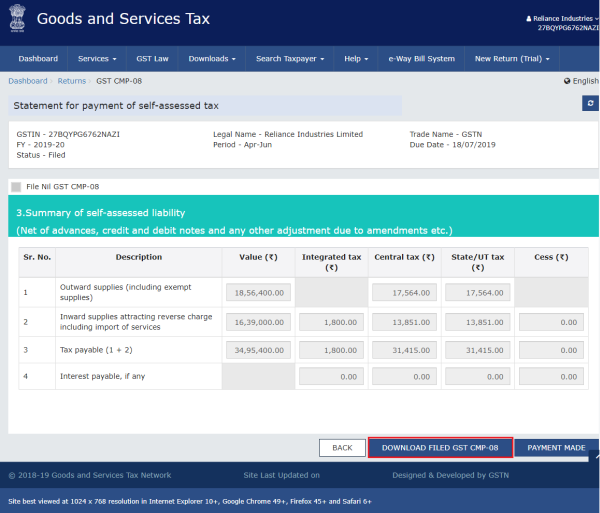Click the Dashboard breadcrumb link
The image size is (600, 513).
click(27, 80)
